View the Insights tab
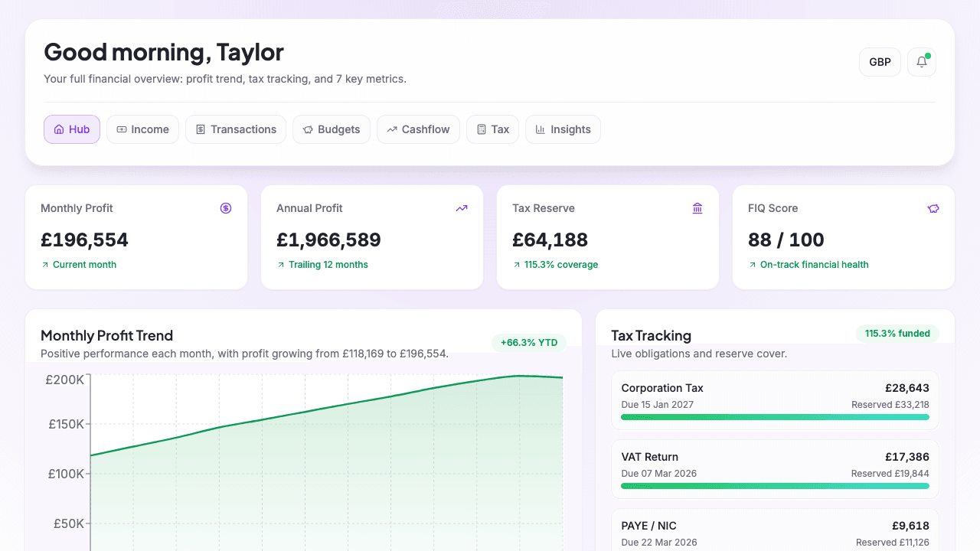This screenshot has height=551, width=980. [563, 129]
